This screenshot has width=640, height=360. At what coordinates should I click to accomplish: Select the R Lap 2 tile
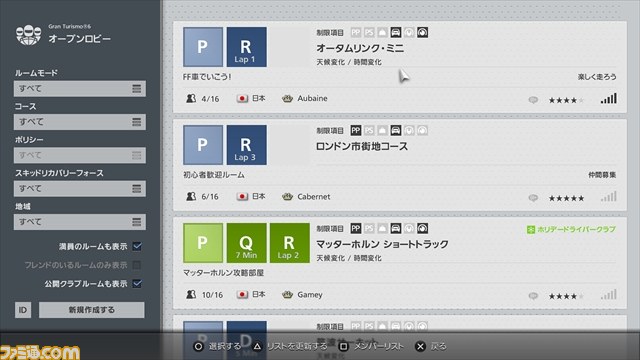(x=290, y=243)
